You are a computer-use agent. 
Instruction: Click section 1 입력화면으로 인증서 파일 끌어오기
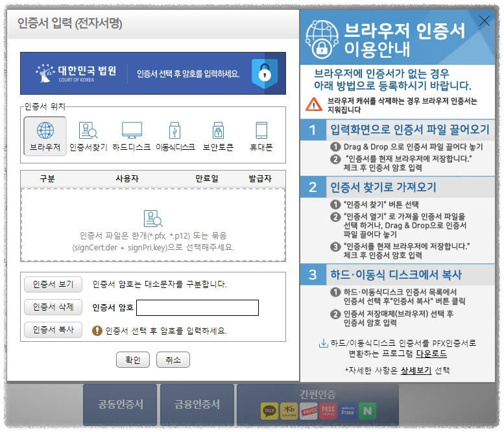click(x=398, y=130)
